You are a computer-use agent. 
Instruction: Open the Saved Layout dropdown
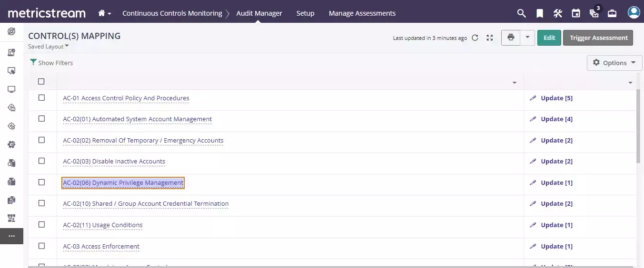(x=49, y=47)
